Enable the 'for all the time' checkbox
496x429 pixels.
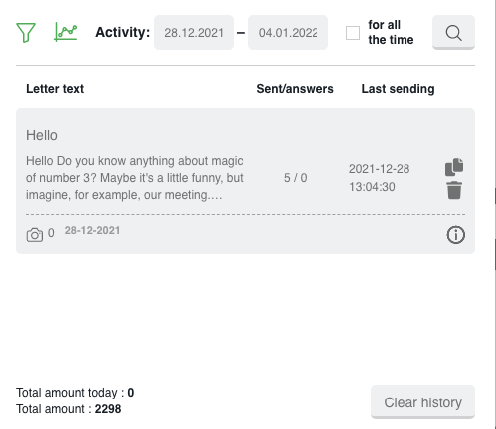tap(353, 33)
